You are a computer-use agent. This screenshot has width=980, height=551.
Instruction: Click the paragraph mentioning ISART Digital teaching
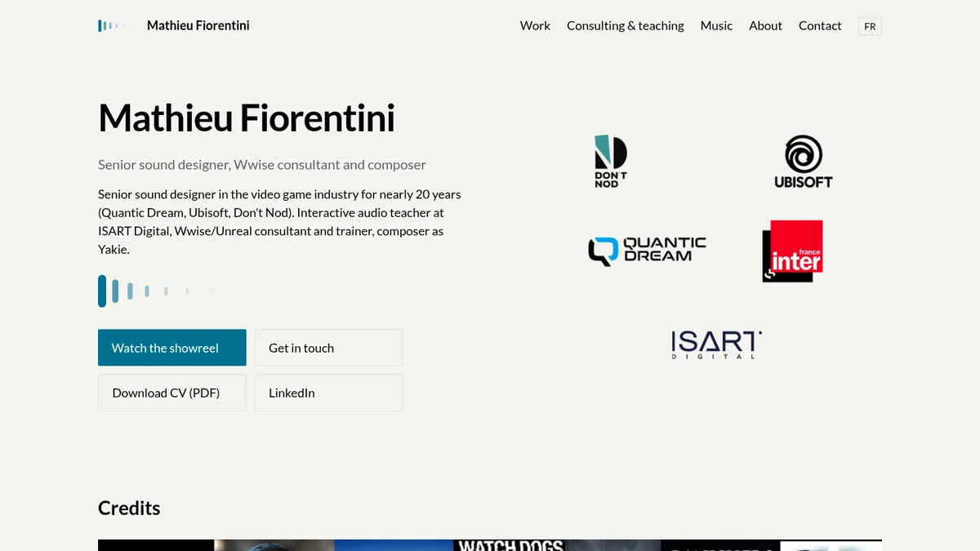point(280,222)
